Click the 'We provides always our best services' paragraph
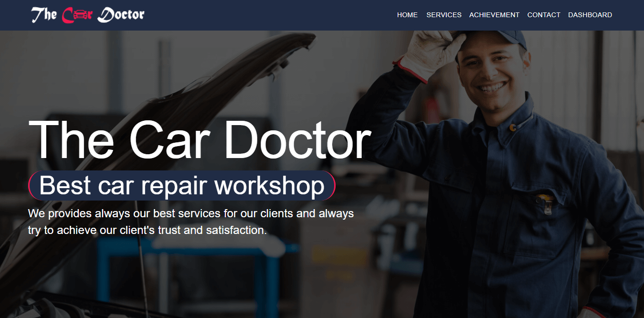This screenshot has width=644, height=318. (x=191, y=222)
